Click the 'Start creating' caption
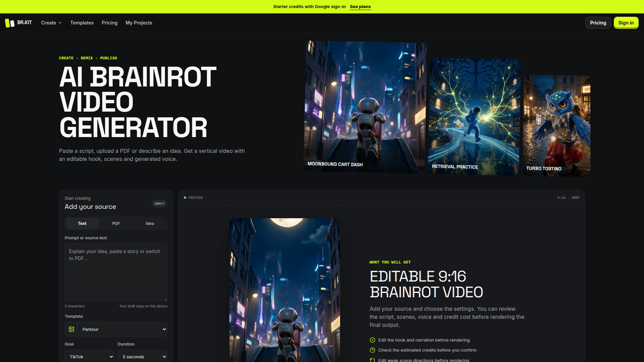The height and width of the screenshot is (362, 644). pyautogui.click(x=77, y=198)
